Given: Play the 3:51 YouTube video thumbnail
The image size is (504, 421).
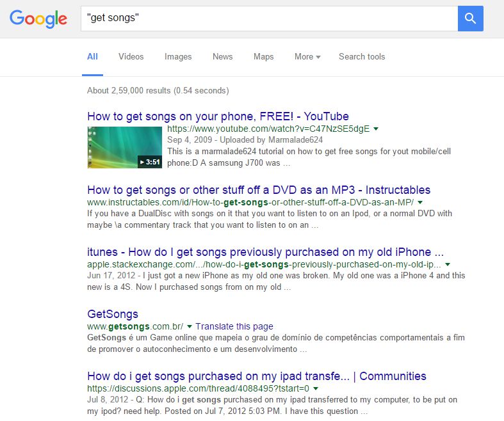Looking at the screenshot, I should point(125,147).
